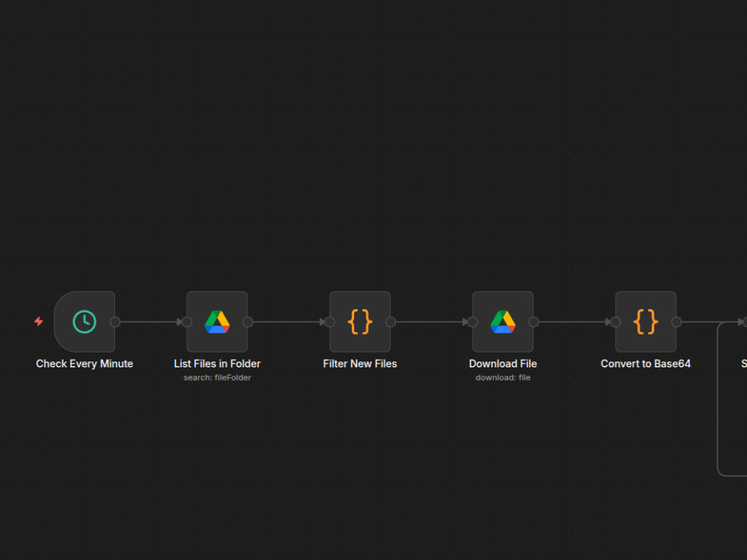
Task: Click the Convert to Base64 label
Action: (x=645, y=364)
